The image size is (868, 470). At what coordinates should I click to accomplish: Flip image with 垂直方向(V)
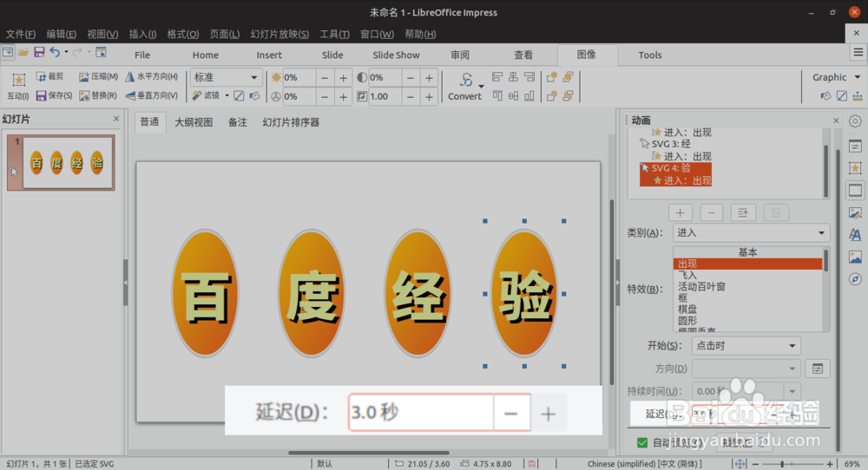151,95
